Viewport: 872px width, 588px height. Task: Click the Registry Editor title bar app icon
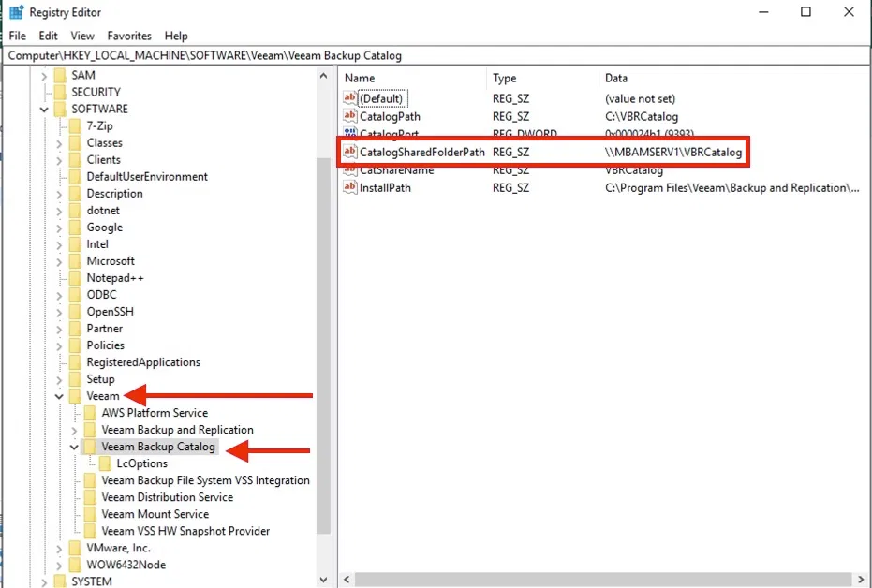tap(17, 11)
